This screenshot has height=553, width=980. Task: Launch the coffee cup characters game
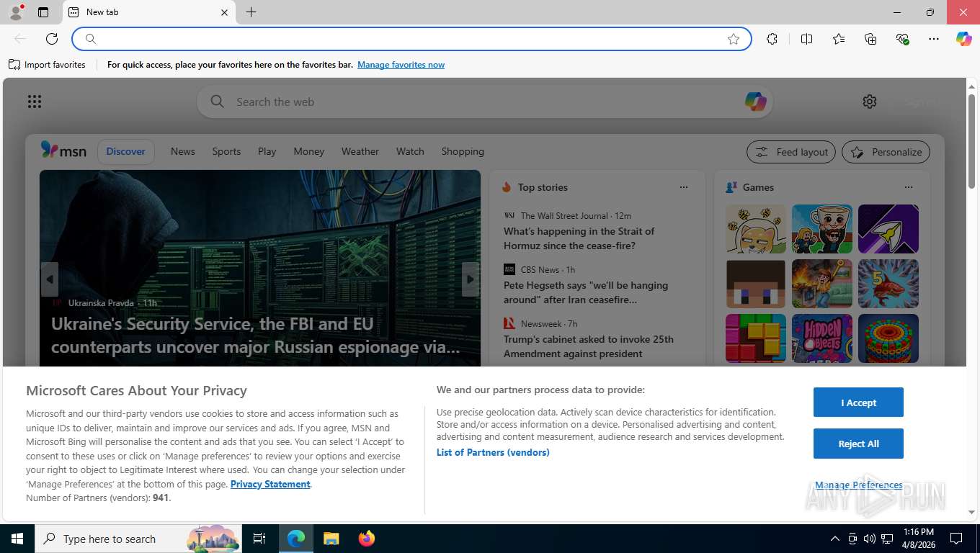[822, 229]
